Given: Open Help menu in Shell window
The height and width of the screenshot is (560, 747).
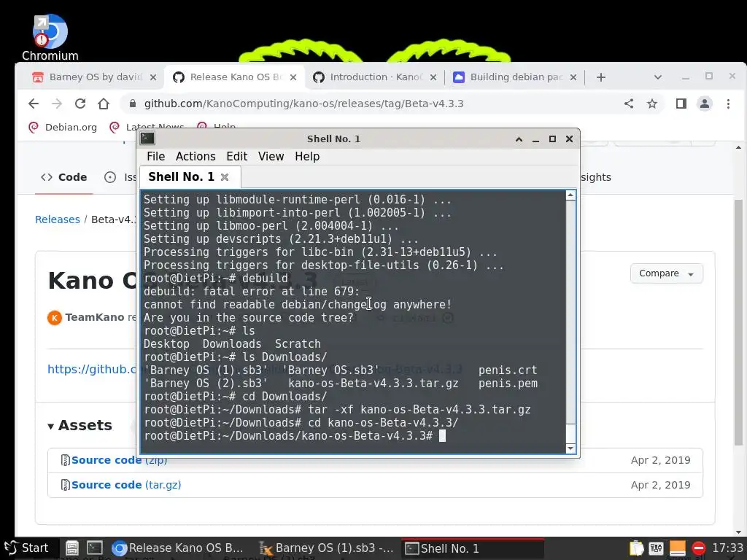Looking at the screenshot, I should 307,157.
